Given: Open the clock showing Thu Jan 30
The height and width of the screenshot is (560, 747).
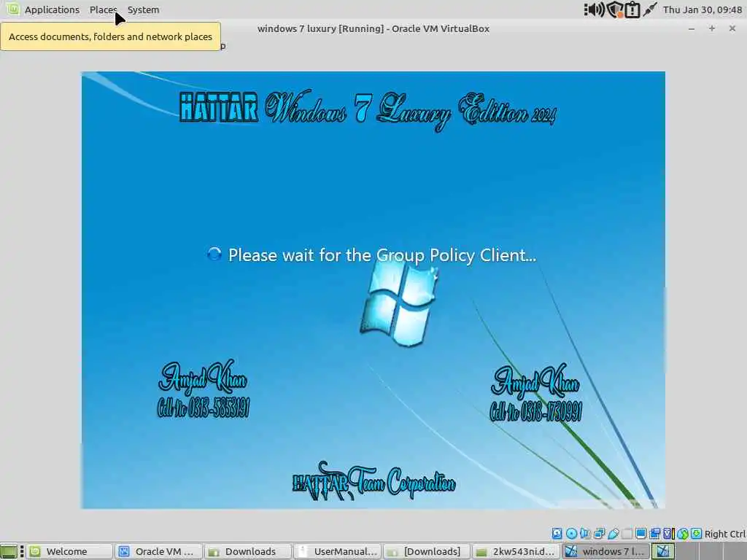Looking at the screenshot, I should 703,9.
